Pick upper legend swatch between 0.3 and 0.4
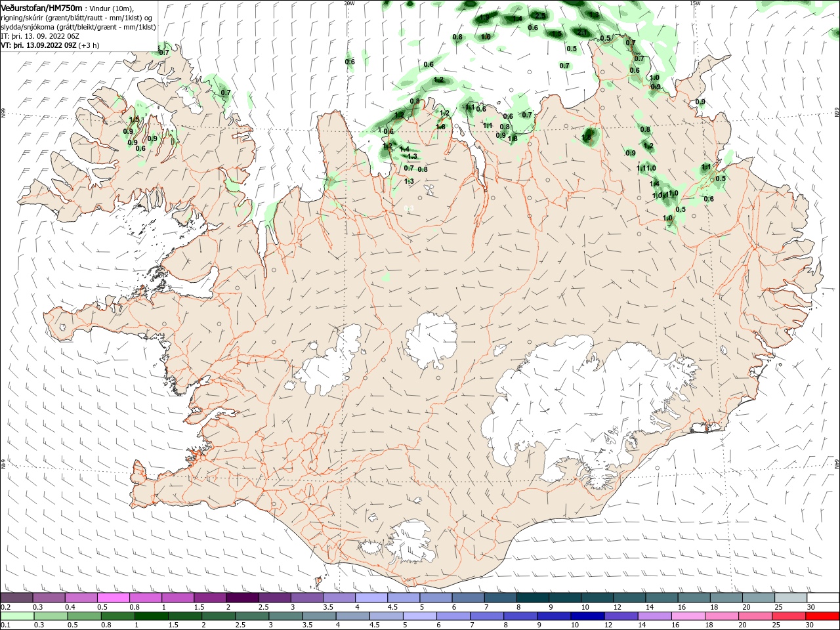The image size is (840, 630). tap(49, 598)
